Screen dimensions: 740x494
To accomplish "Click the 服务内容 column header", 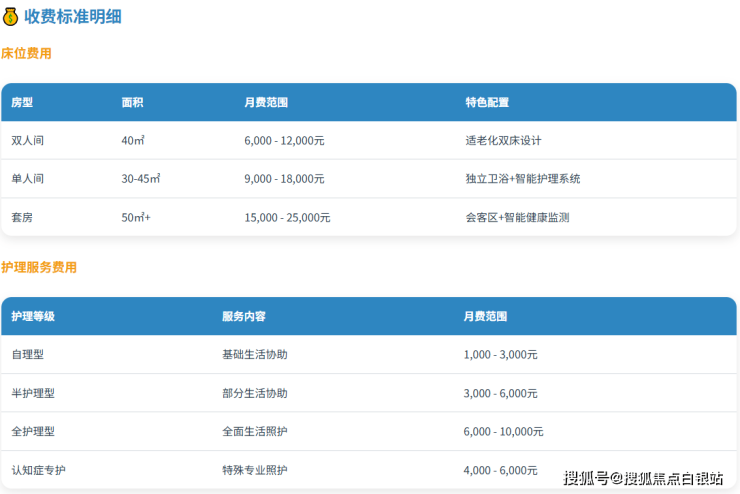I will tap(244, 316).
